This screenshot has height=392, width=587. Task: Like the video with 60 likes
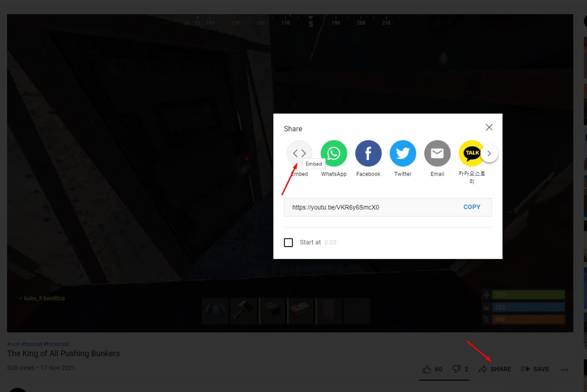[432, 369]
